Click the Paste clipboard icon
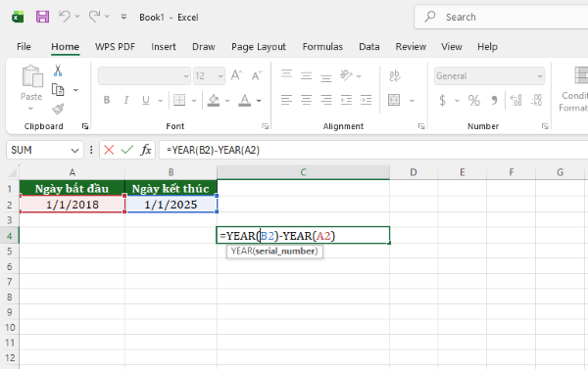588x369 pixels. click(x=32, y=76)
